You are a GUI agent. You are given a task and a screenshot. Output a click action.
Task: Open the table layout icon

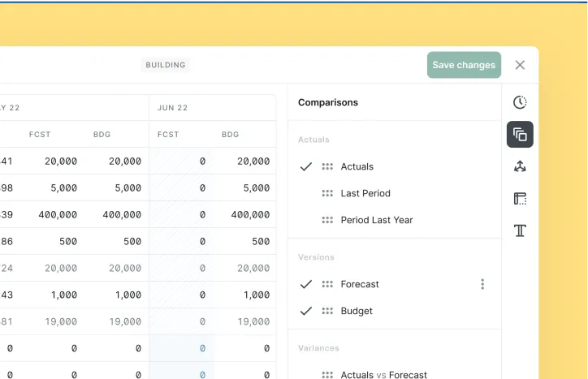point(520,198)
